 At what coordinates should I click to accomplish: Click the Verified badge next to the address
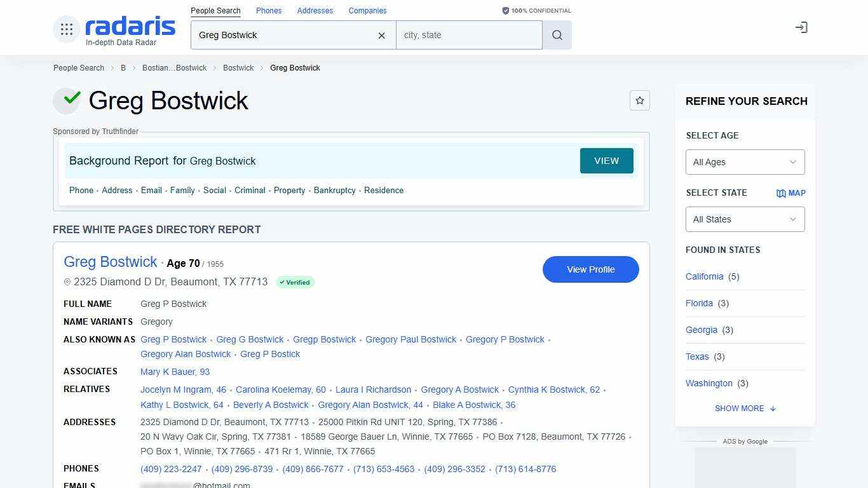[x=295, y=282]
